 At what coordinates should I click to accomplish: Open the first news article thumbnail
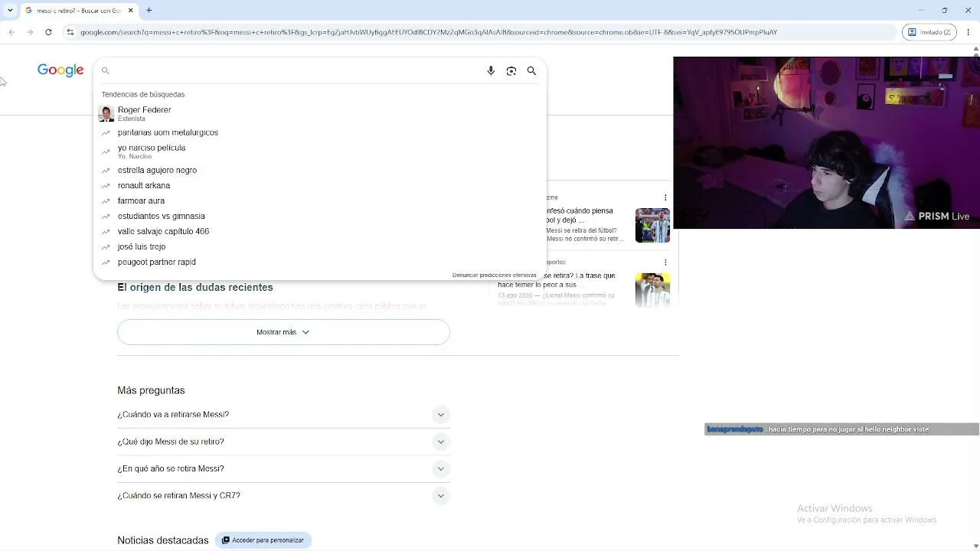click(x=652, y=226)
